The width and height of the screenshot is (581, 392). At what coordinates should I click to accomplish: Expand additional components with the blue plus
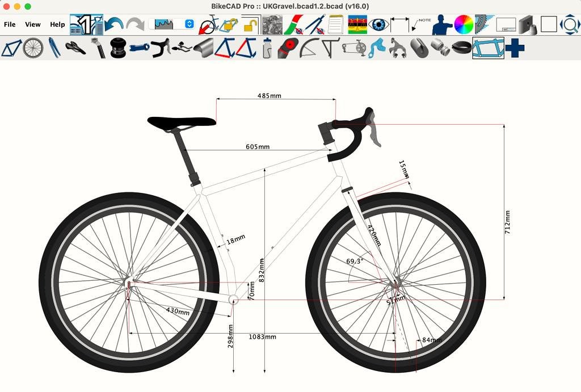click(x=515, y=48)
